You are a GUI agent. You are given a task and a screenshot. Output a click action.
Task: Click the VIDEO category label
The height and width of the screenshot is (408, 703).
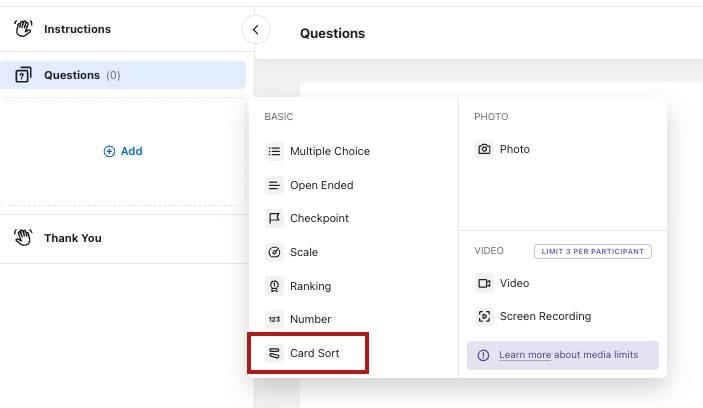coord(489,251)
